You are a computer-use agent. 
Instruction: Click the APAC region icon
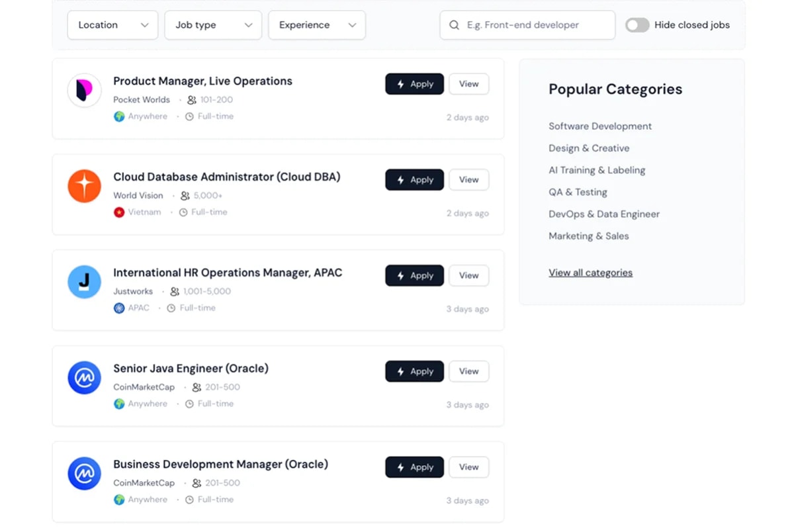[x=119, y=308]
